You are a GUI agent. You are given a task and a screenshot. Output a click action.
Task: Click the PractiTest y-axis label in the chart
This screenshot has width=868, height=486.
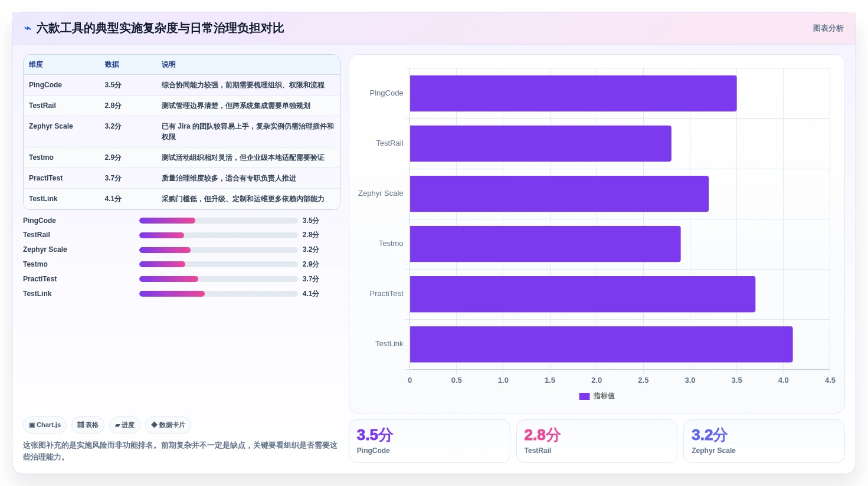coord(386,294)
